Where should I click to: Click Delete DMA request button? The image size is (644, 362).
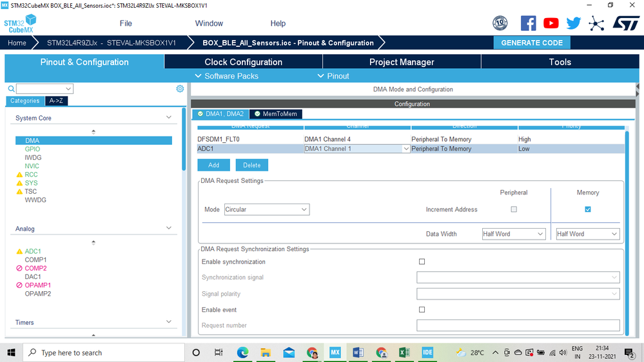click(x=252, y=165)
